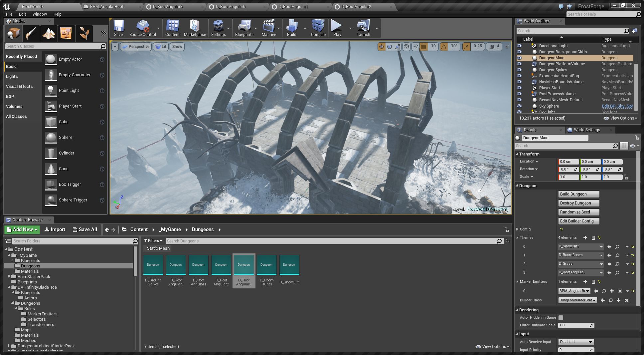Click the Save toolbar icon
This screenshot has width=644, height=355.
pyautogui.click(x=118, y=28)
